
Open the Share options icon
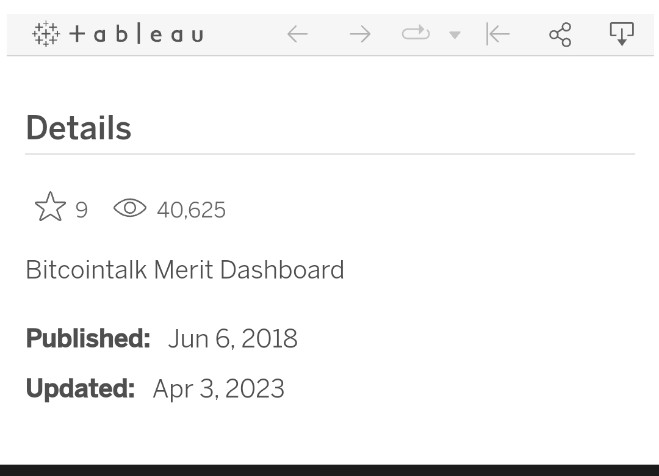560,34
